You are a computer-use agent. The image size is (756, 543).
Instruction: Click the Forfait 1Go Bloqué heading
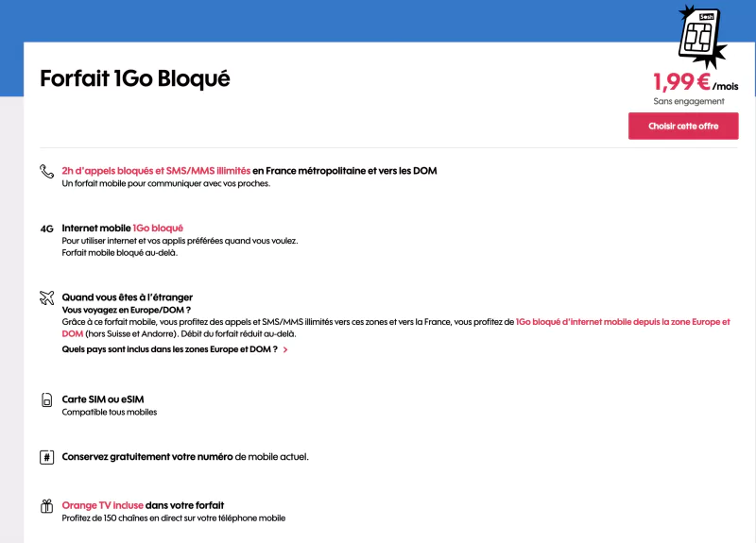click(134, 79)
